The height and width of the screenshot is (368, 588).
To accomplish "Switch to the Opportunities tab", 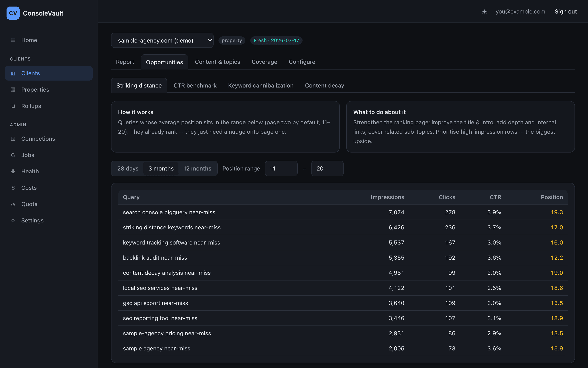I will point(165,62).
